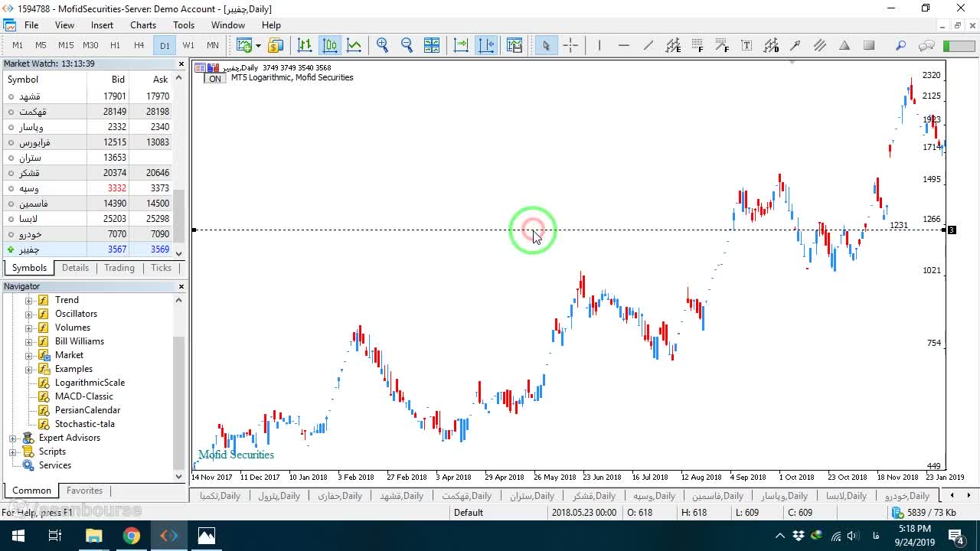Switch to Symbols tab in Market Watch
The width and height of the screenshot is (980, 551).
(x=29, y=268)
